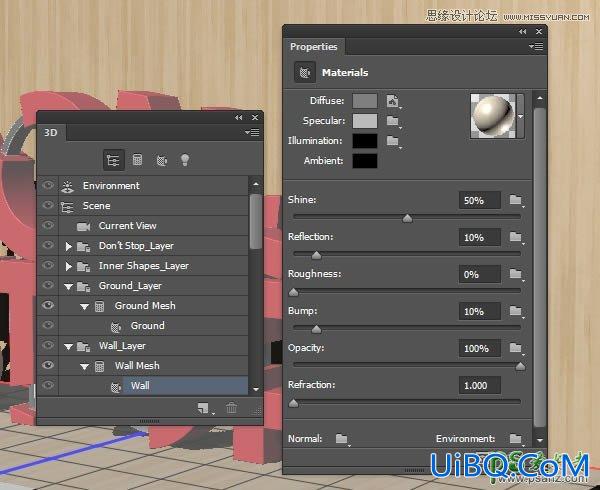
Task: Click the trash icon in 3D panel
Action: pyautogui.click(x=232, y=408)
